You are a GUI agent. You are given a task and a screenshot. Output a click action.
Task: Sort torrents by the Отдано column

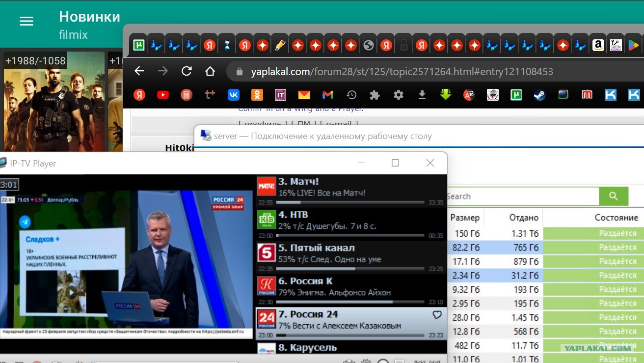coord(524,218)
